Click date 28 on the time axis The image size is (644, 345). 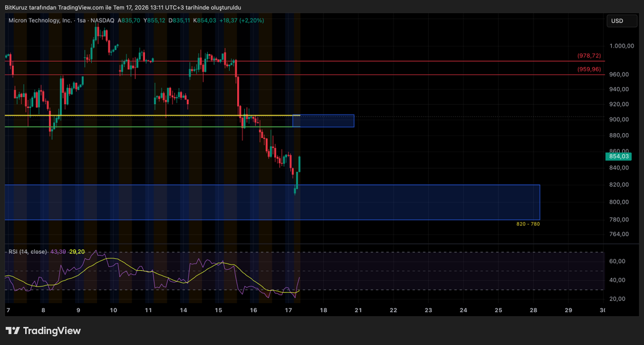pyautogui.click(x=534, y=311)
